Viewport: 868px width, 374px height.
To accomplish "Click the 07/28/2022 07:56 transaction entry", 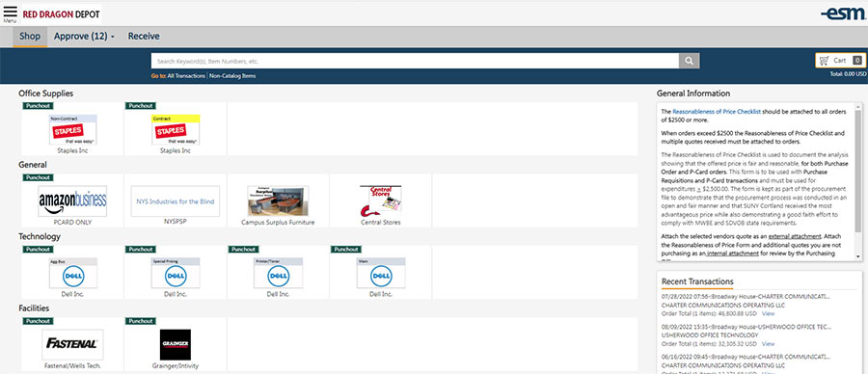I will point(746,296).
